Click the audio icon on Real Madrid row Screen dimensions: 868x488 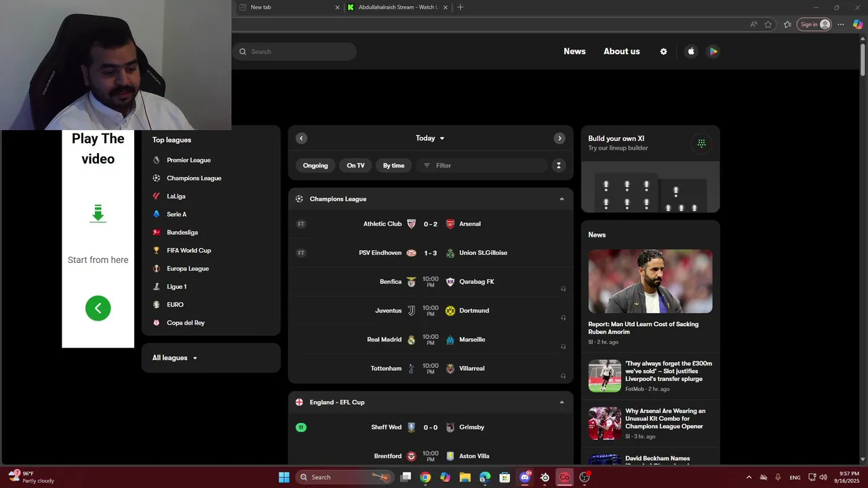point(563,347)
